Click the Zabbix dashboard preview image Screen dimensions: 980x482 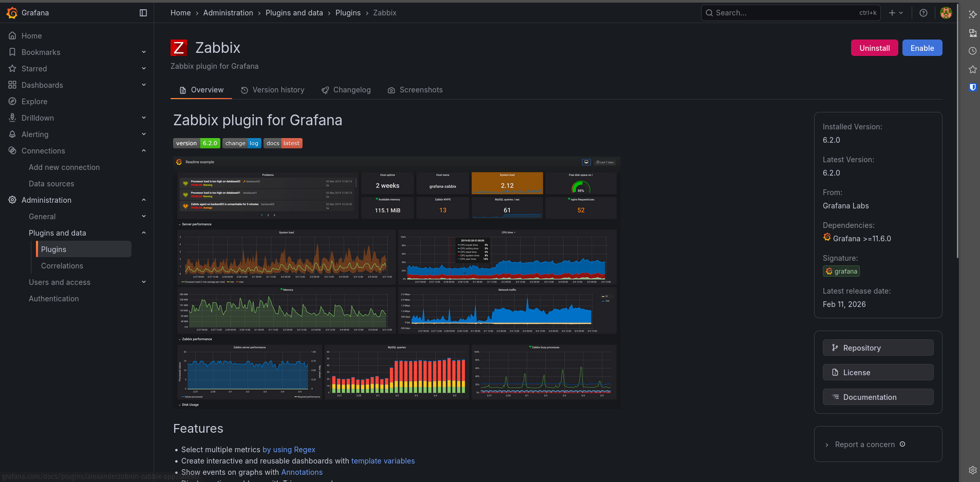[x=397, y=282]
